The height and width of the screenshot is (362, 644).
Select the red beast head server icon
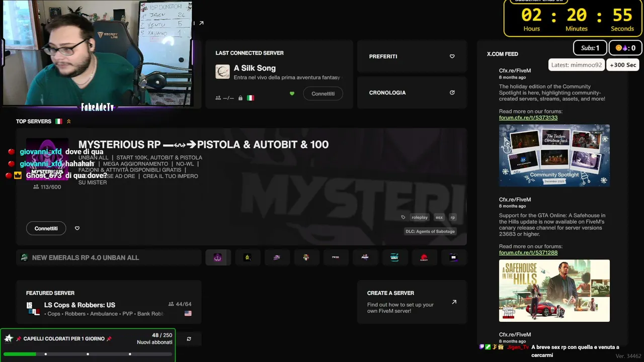[x=424, y=257]
